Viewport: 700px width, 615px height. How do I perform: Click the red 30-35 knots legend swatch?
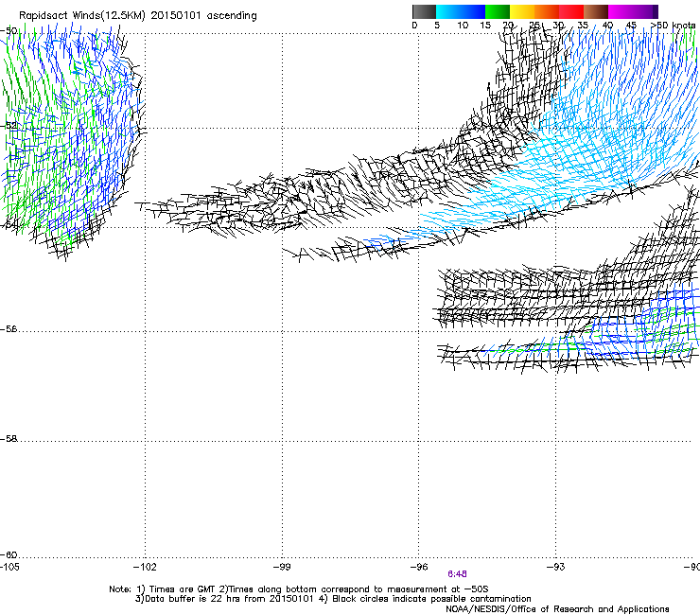pyautogui.click(x=571, y=11)
